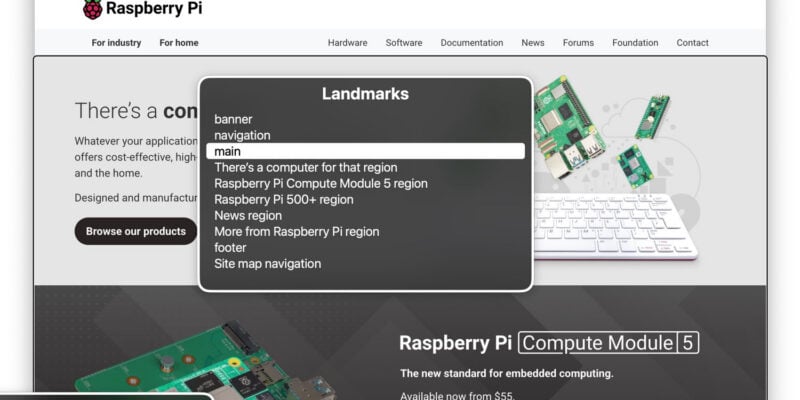Open the Software navigation link

point(404,43)
